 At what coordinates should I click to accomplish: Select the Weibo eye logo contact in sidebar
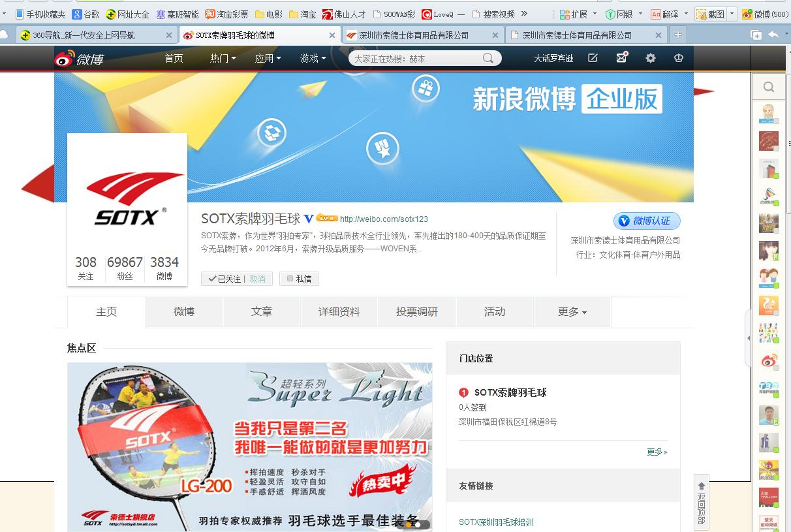click(x=769, y=360)
